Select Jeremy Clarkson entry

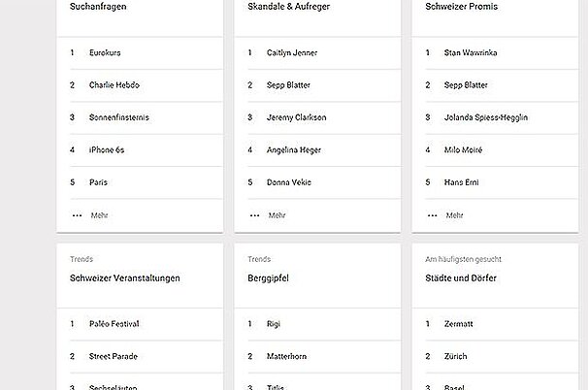[x=296, y=117]
